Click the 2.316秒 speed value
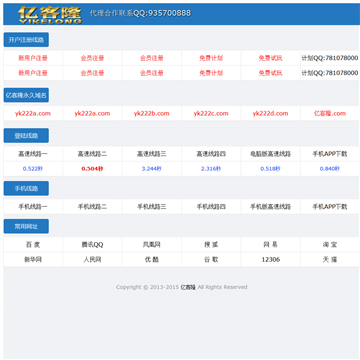 pyautogui.click(x=211, y=169)
